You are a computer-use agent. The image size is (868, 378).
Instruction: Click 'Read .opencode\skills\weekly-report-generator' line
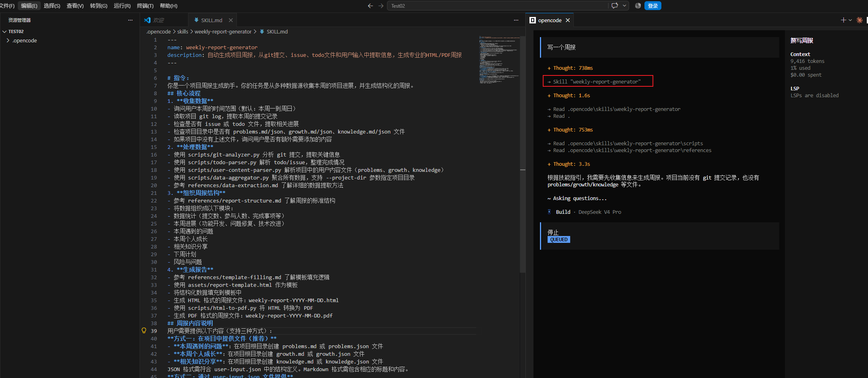point(614,109)
